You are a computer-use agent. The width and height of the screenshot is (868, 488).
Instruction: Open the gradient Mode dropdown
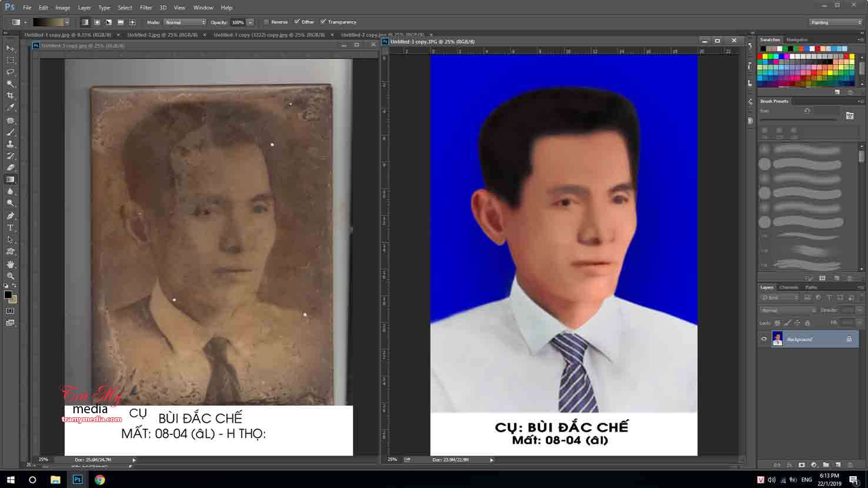click(x=185, y=22)
